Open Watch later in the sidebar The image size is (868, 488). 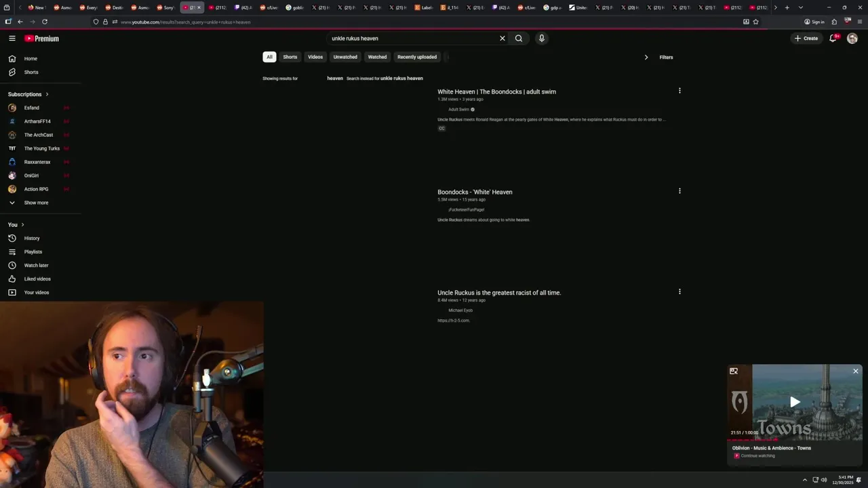pyautogui.click(x=41, y=266)
